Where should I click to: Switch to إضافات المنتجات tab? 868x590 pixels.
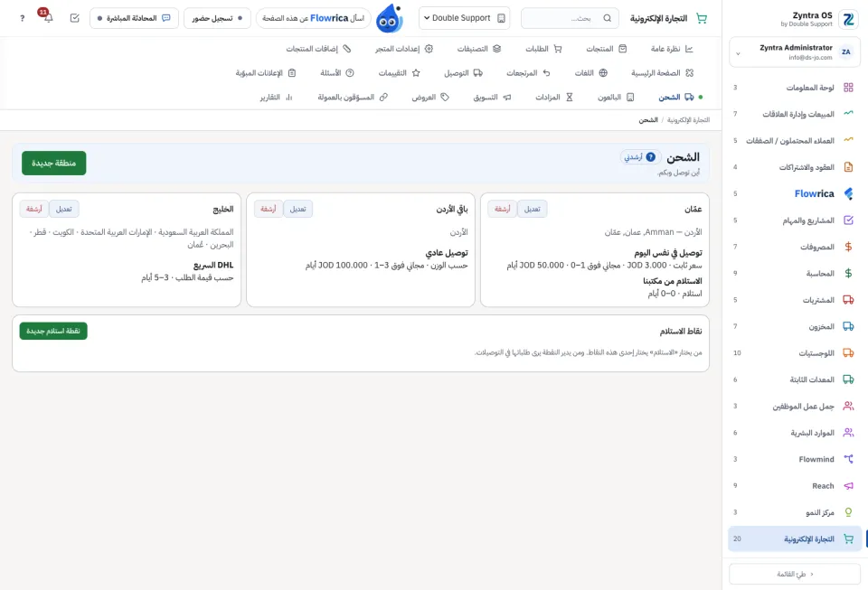[318, 49]
